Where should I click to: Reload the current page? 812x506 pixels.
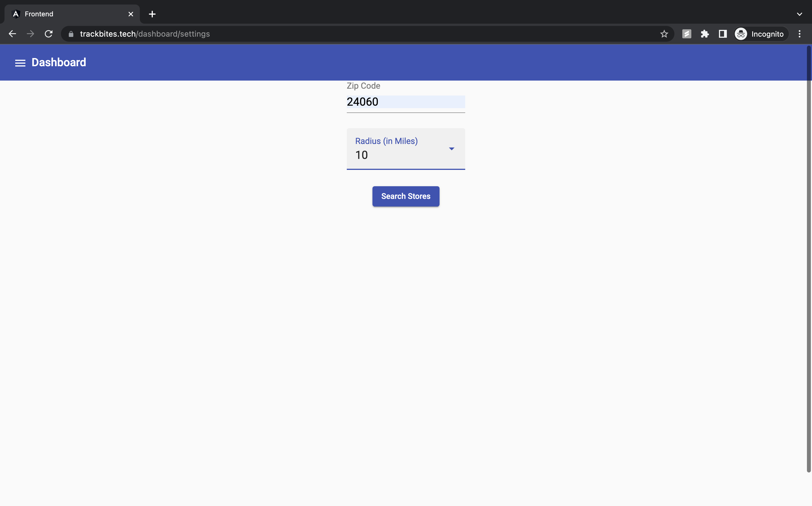click(48, 34)
